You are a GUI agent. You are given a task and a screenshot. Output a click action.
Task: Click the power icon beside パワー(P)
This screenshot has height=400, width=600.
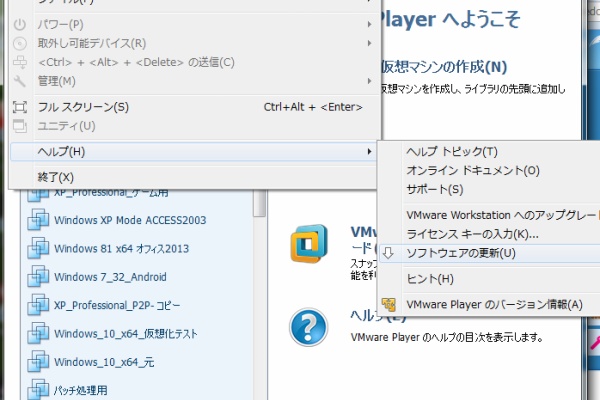point(20,24)
